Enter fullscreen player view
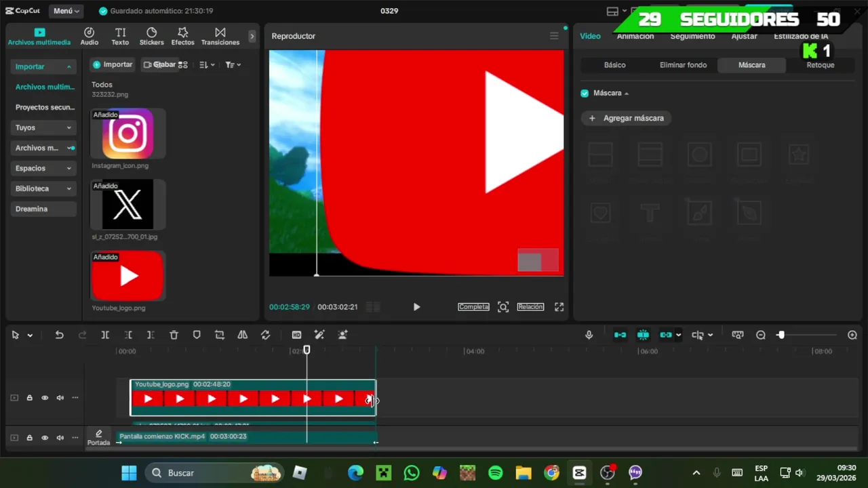Screen dimensions: 868x488 (559, 307)
